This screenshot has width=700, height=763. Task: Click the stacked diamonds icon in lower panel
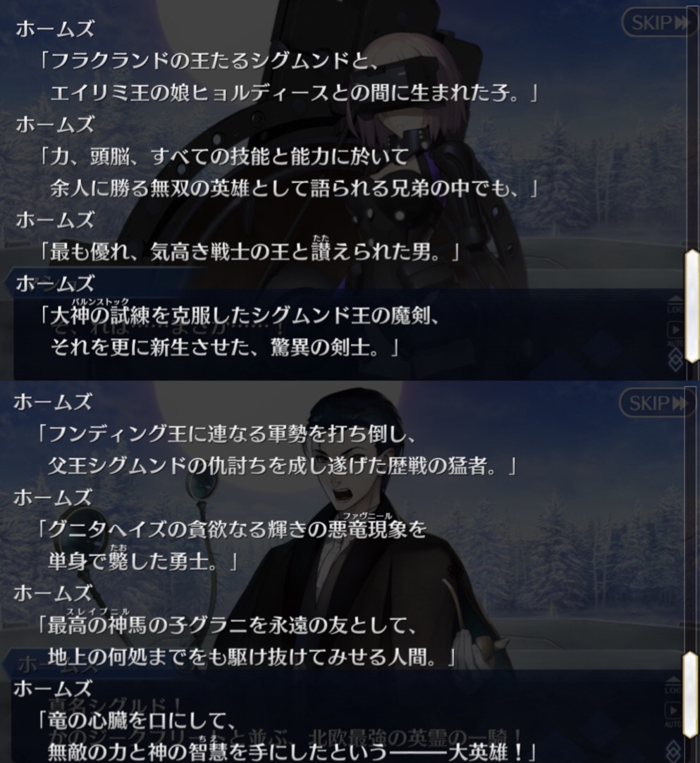click(674, 750)
